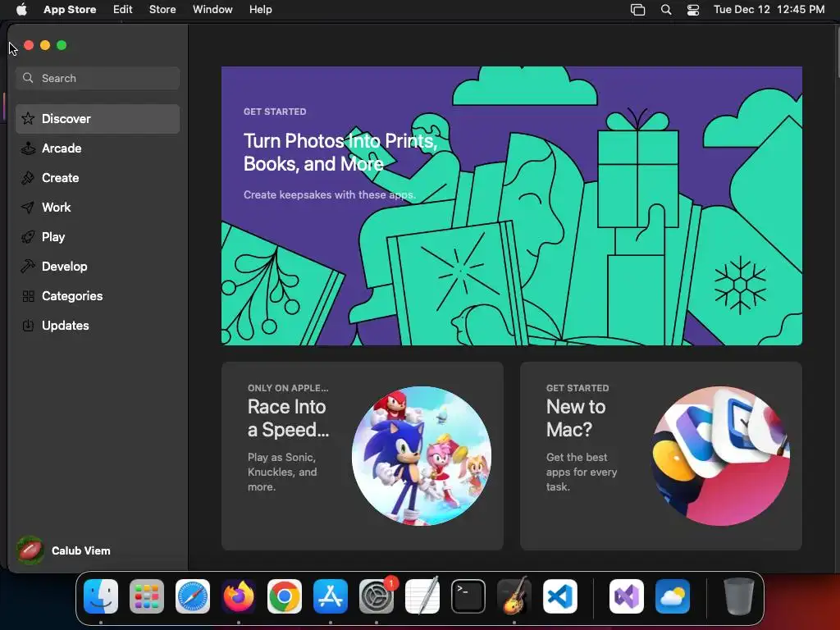
Task: Click the New to Mac app icons image
Action: click(720, 456)
